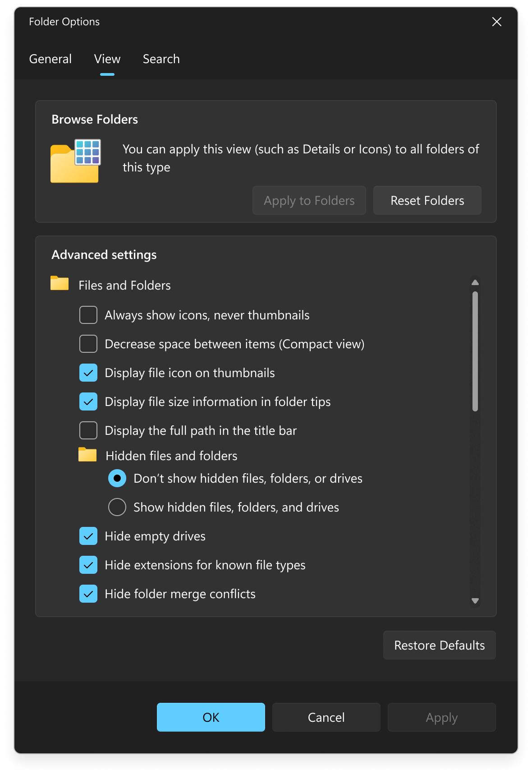Click the Apply to Folders button
Viewport: 532px width, 775px height.
tap(309, 200)
